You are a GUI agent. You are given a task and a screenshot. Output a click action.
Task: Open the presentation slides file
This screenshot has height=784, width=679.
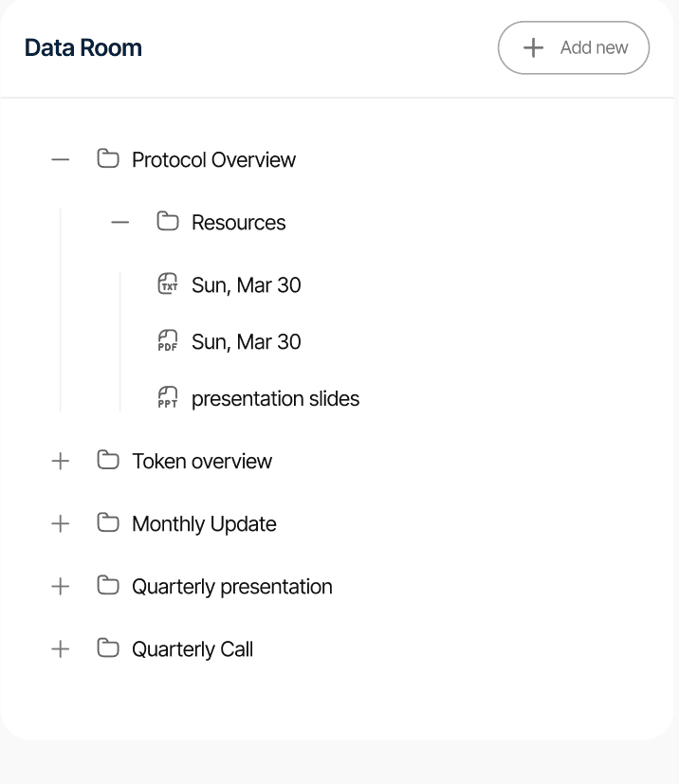pyautogui.click(x=275, y=398)
